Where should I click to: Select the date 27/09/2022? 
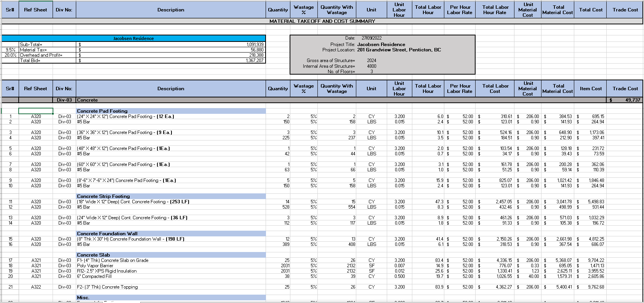(x=372, y=38)
